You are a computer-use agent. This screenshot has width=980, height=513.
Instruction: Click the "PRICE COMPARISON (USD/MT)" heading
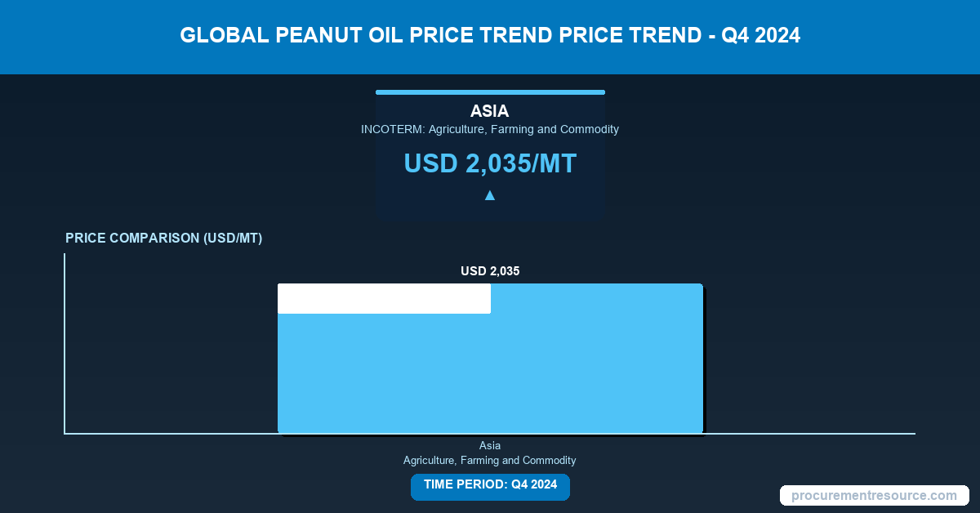pyautogui.click(x=163, y=239)
